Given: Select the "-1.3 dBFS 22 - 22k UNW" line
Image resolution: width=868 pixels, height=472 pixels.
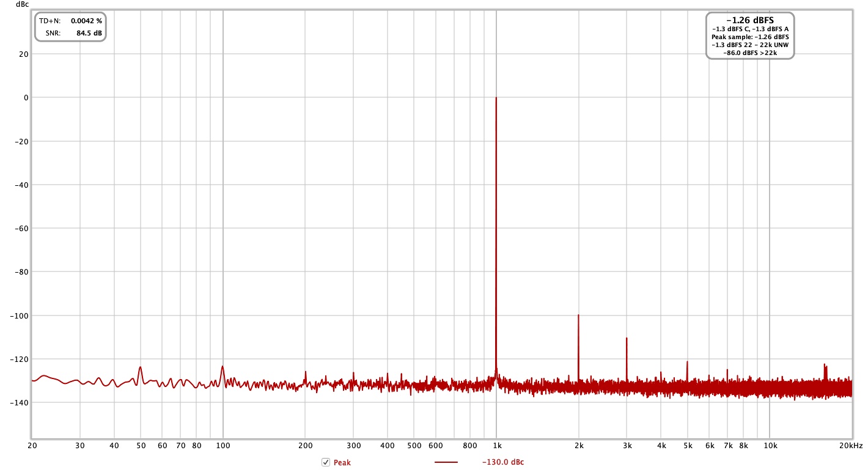Looking at the screenshot, I should 750,45.
